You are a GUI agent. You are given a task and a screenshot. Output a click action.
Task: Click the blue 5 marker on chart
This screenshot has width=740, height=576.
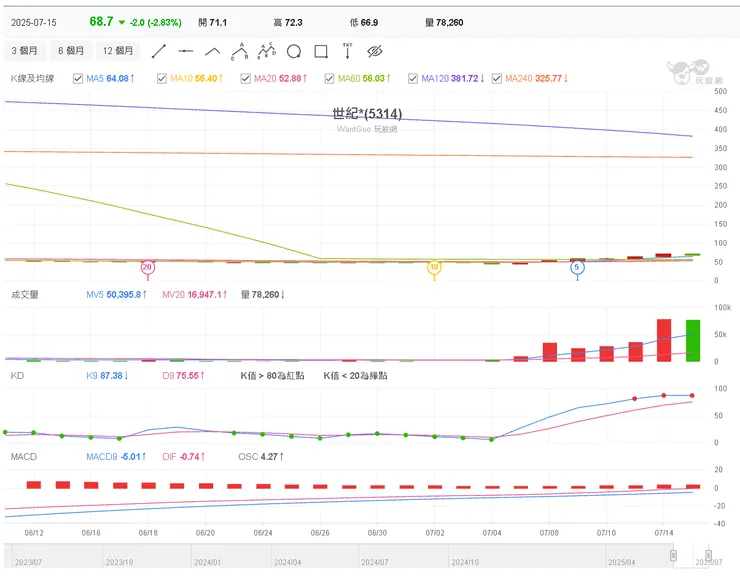(577, 267)
